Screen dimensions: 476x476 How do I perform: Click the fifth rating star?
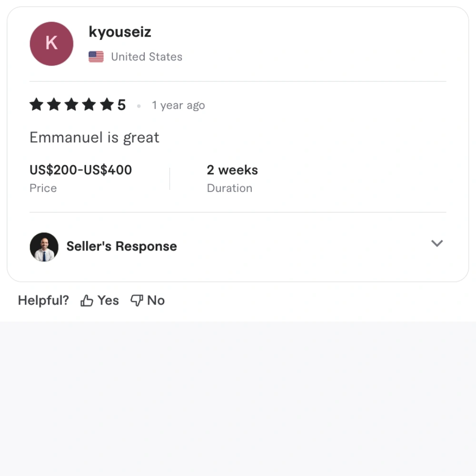(107, 105)
